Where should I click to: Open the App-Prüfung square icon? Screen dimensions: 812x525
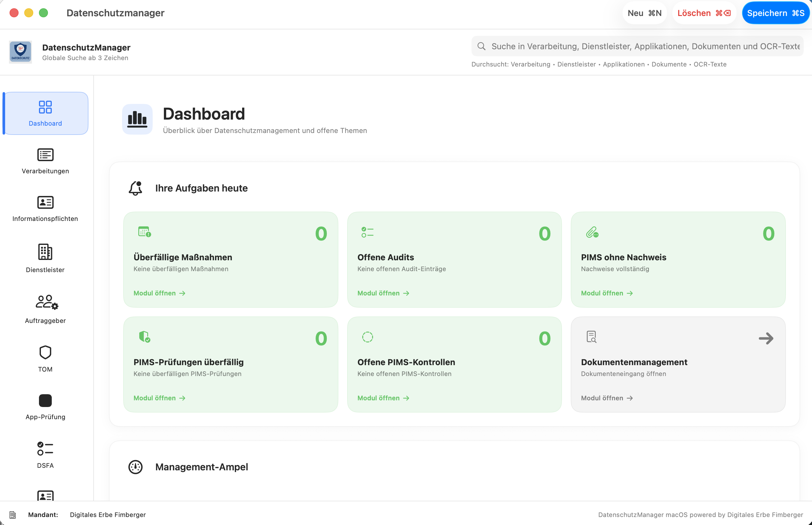[45, 401]
